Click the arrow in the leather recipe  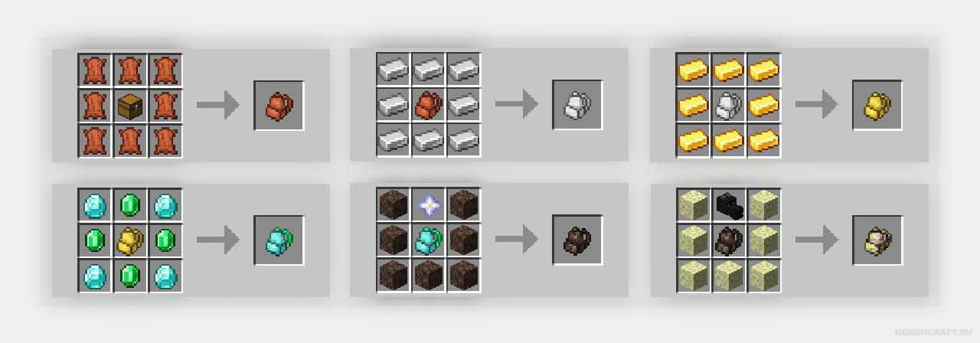[x=218, y=106]
